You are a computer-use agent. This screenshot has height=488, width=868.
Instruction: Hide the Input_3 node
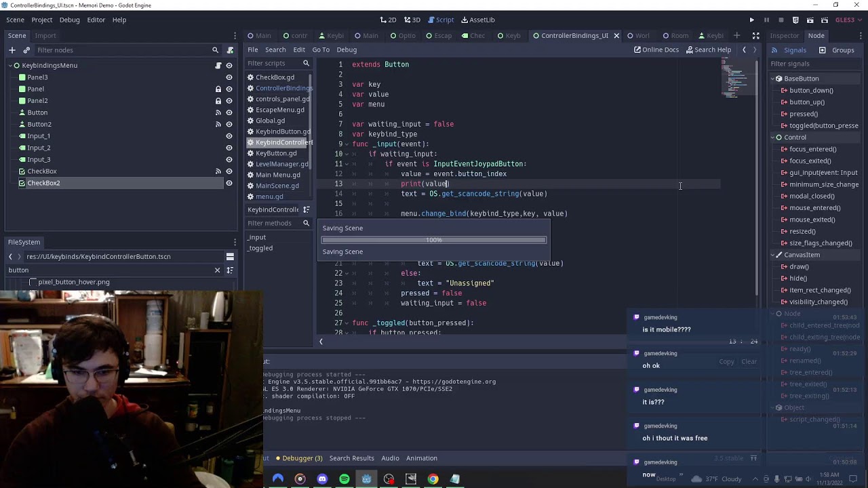[x=229, y=159]
